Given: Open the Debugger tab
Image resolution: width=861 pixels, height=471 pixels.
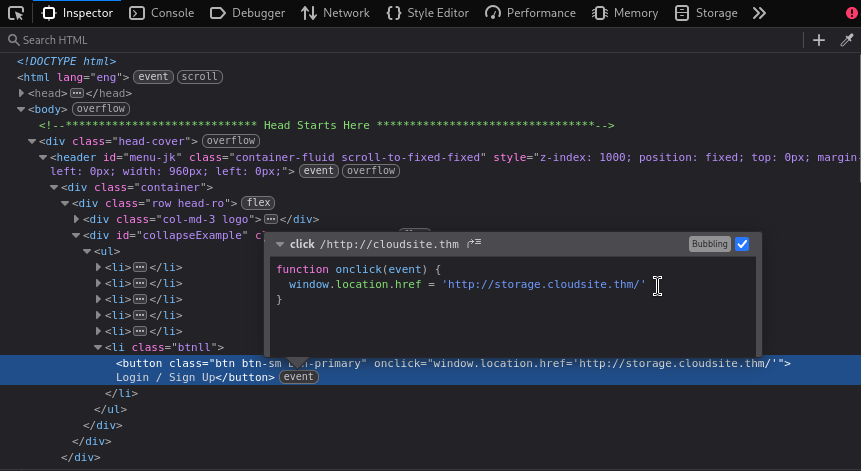Looking at the screenshot, I should point(248,13).
